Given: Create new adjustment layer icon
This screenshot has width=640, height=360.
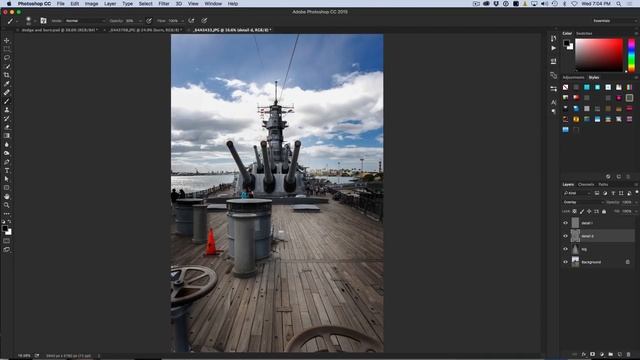Looking at the screenshot, I should (602, 354).
